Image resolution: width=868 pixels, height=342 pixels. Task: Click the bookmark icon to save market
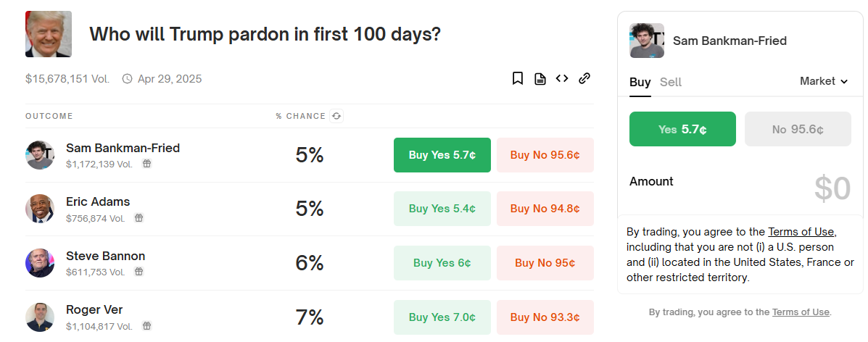(x=518, y=78)
